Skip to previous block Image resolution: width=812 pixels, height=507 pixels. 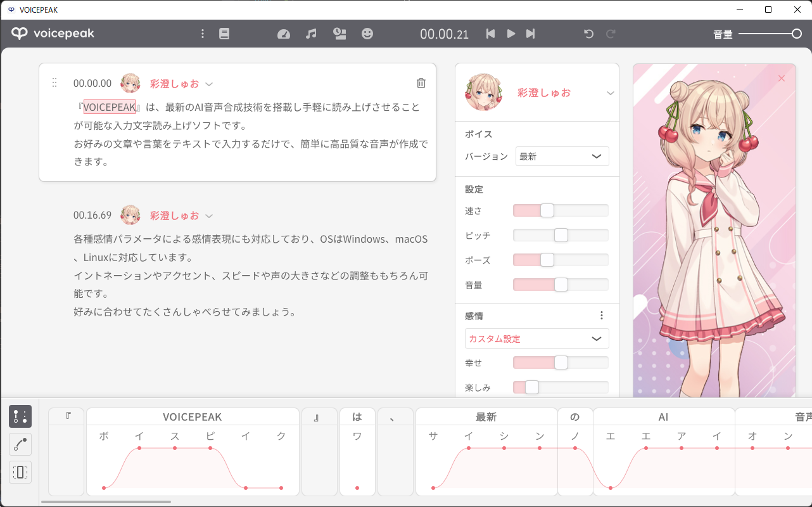[x=490, y=34]
